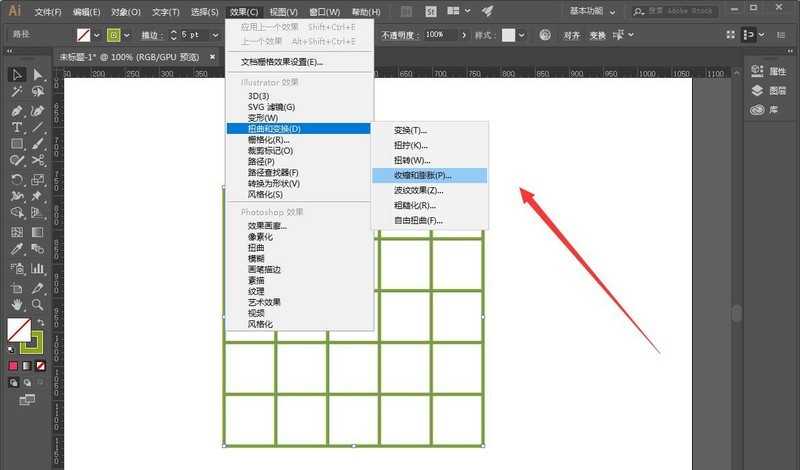Select the Puppet Warp pin tool
This screenshot has width=800, height=470.
click(37, 196)
